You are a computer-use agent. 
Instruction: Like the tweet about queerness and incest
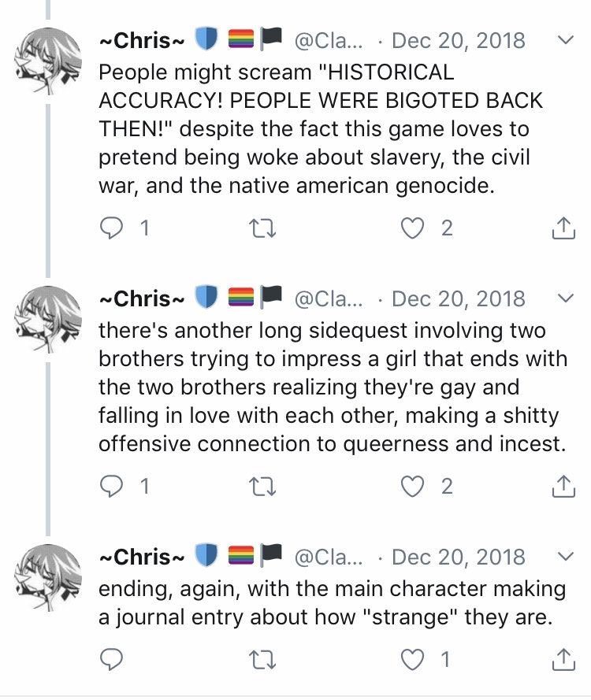[x=412, y=486]
